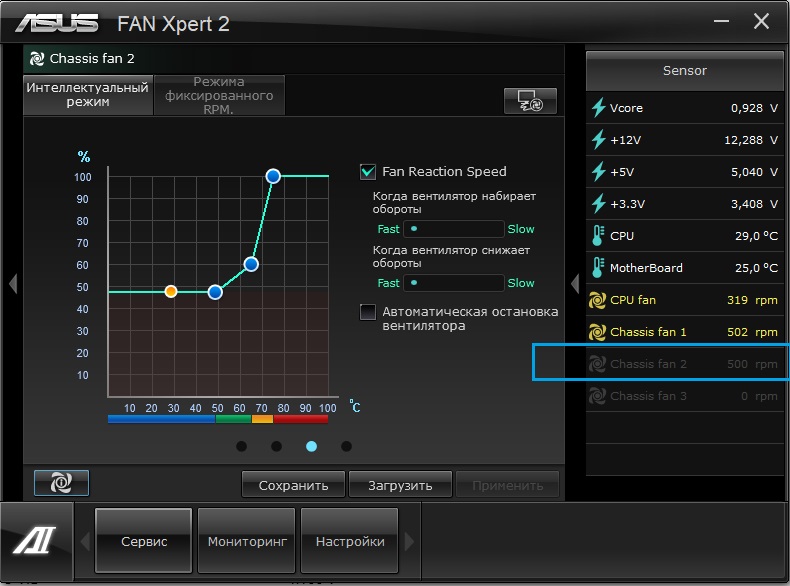The image size is (790, 586).
Task: Click the Chassis fan 1 sensor icon
Action: (x=598, y=332)
